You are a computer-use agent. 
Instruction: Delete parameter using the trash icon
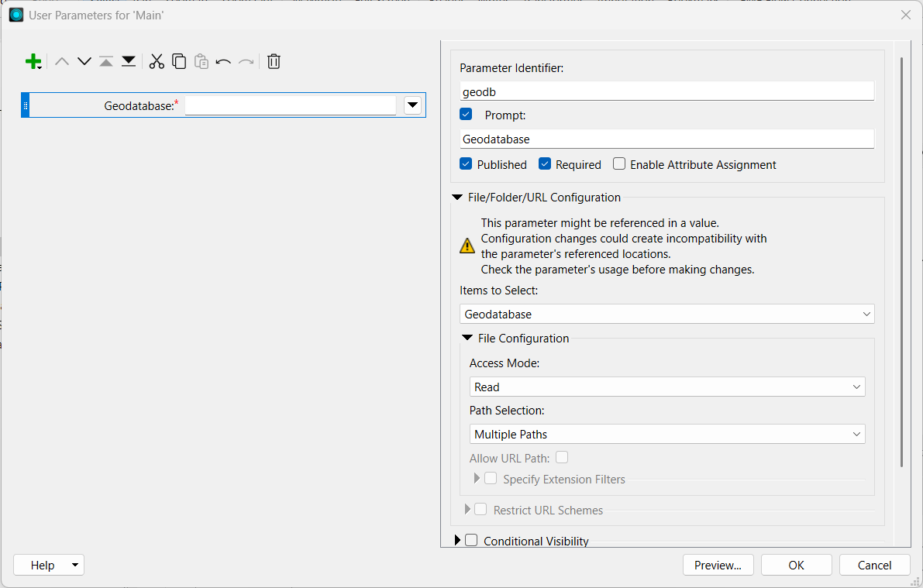pyautogui.click(x=274, y=62)
